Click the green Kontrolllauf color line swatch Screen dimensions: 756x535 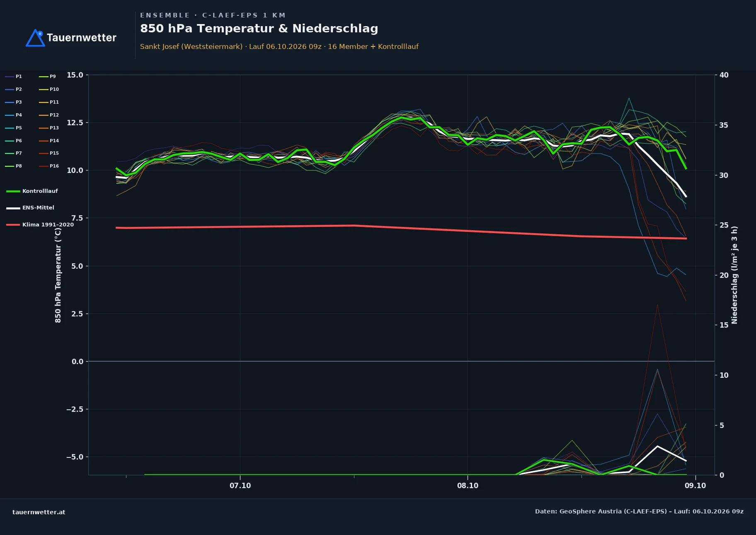tap(13, 191)
